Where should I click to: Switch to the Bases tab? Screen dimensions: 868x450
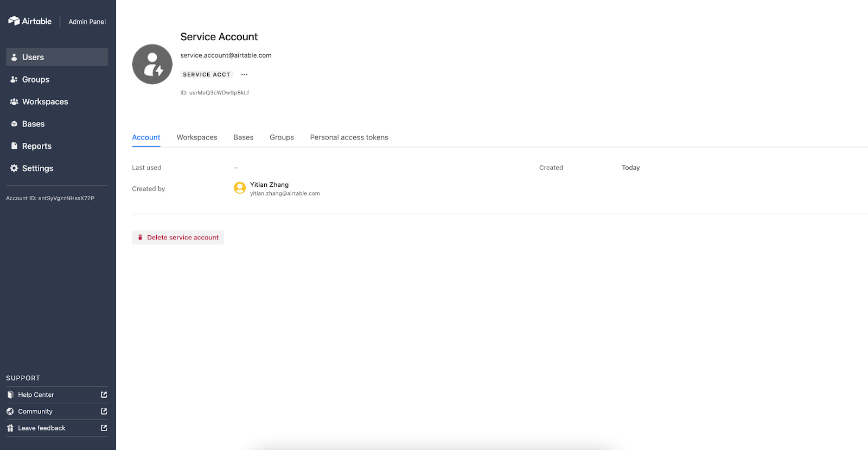[244, 137]
